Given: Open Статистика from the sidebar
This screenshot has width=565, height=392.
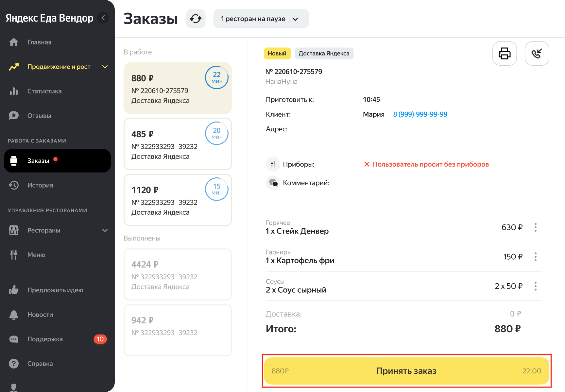Looking at the screenshot, I should point(44,91).
